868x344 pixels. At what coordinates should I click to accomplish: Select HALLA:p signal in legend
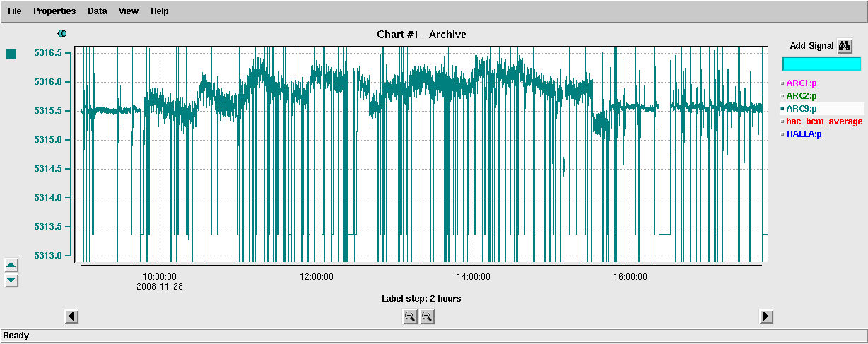click(x=804, y=134)
